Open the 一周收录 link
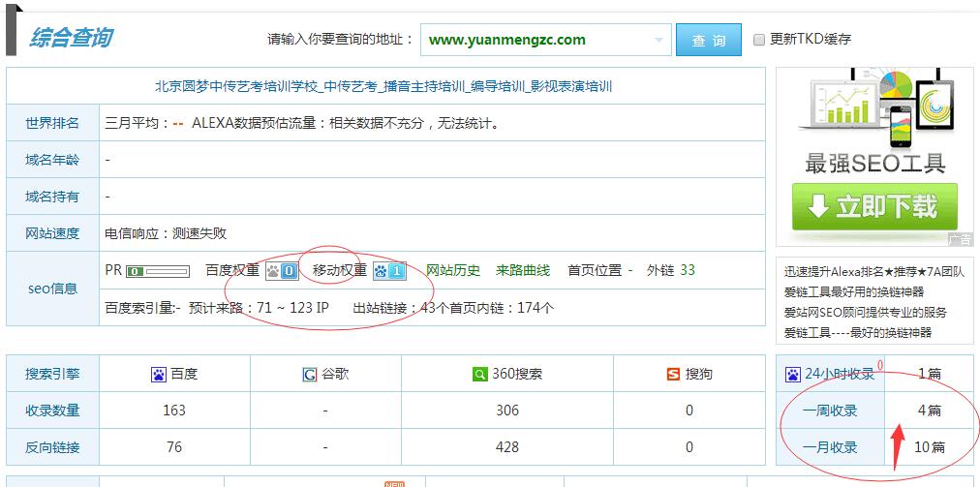980x487 pixels. tap(830, 411)
